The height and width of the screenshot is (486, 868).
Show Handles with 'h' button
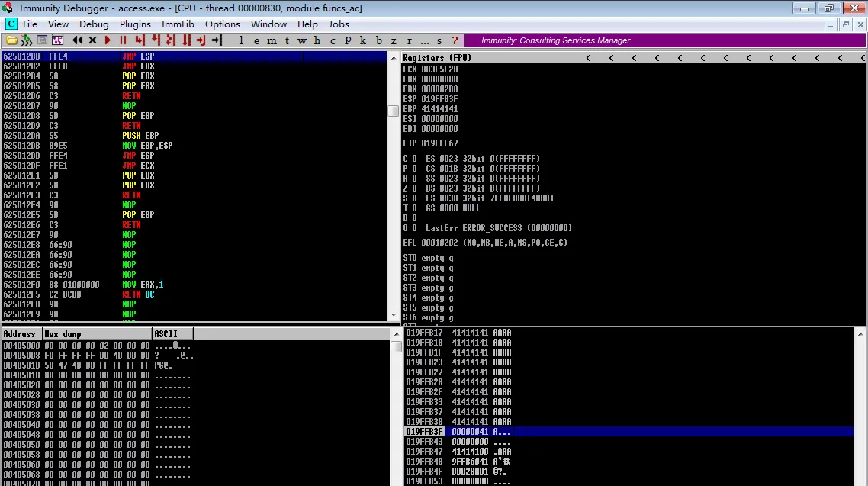point(317,40)
